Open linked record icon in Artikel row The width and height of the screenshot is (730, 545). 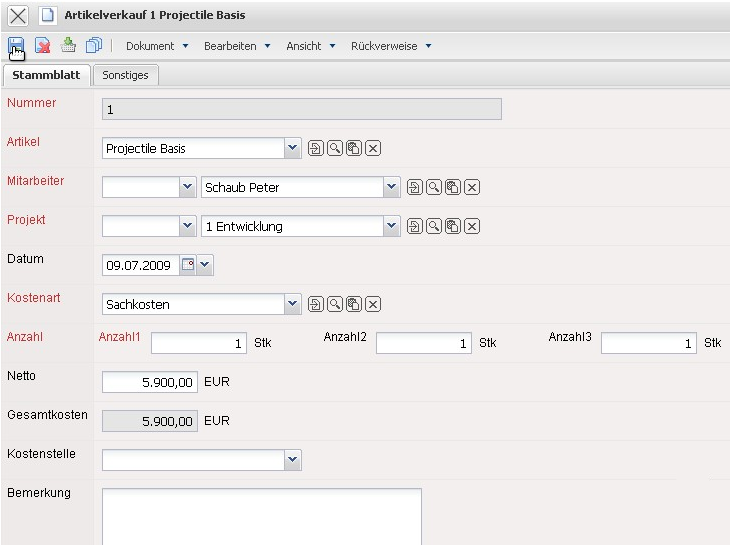(316, 148)
